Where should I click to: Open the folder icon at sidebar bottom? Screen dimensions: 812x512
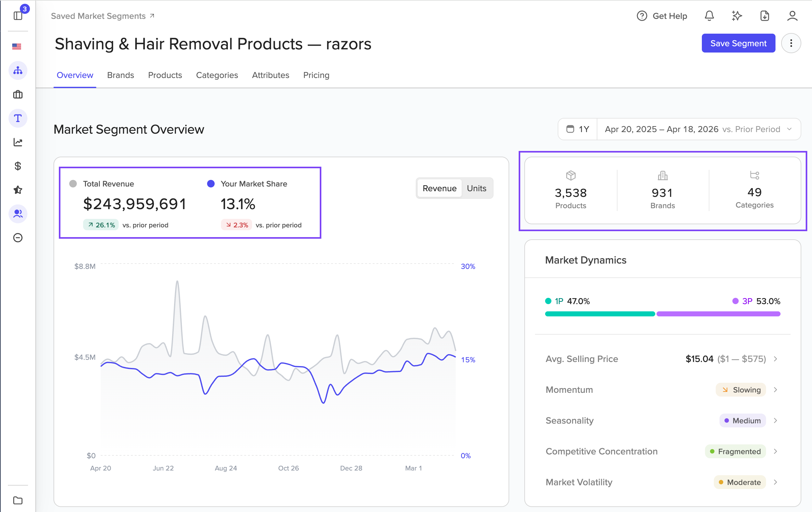coord(18,501)
